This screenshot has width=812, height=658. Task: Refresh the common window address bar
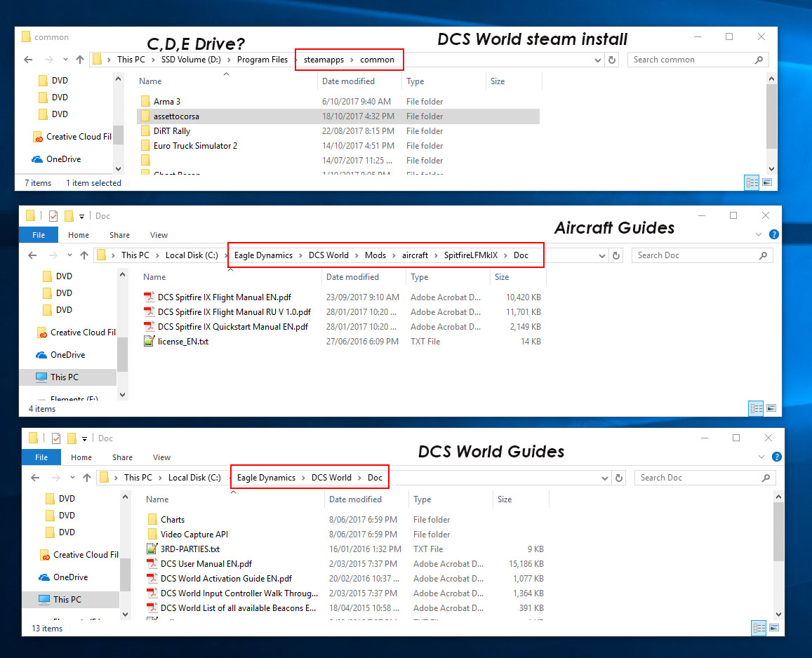(x=611, y=60)
